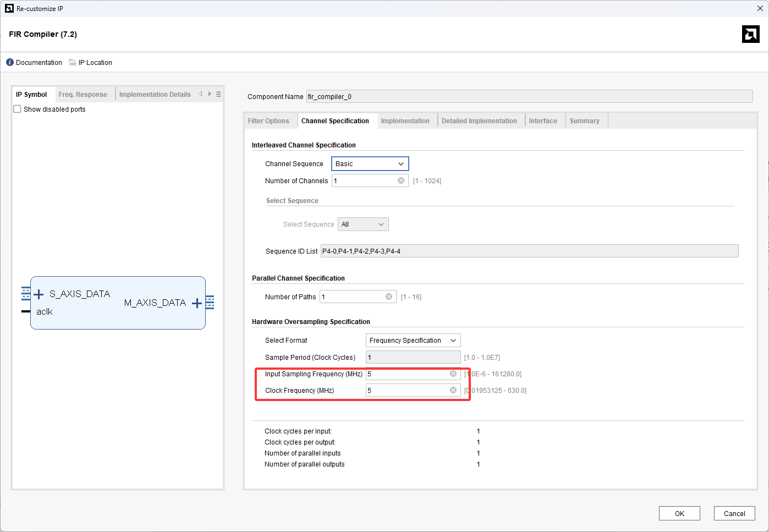Clear the Input Sampling Frequency value

(x=453, y=374)
